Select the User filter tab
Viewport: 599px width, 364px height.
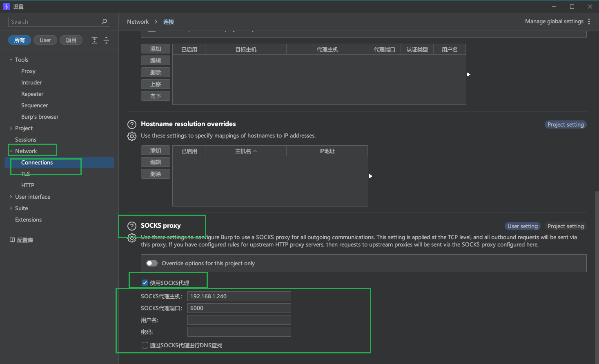[45, 40]
